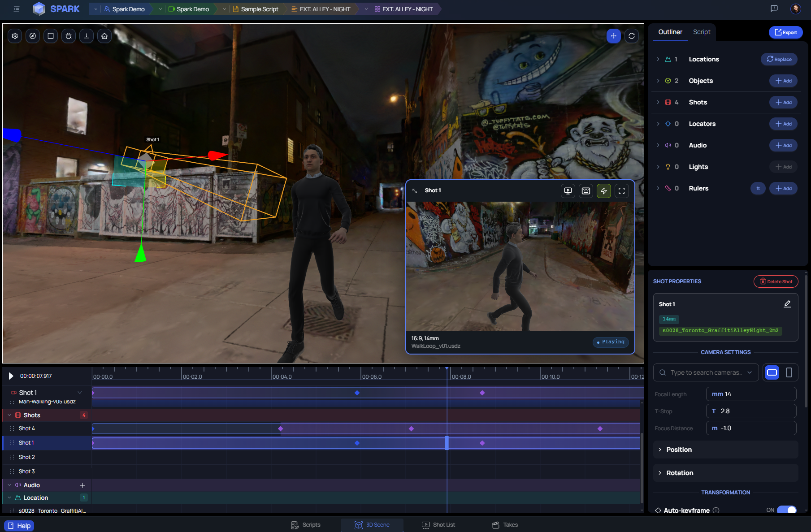This screenshot has width=811, height=532.
Task: Click Replace next to Locations
Action: [x=779, y=59]
